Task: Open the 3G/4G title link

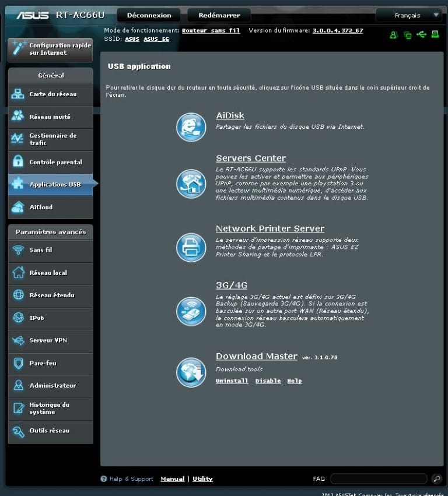Action: (232, 285)
